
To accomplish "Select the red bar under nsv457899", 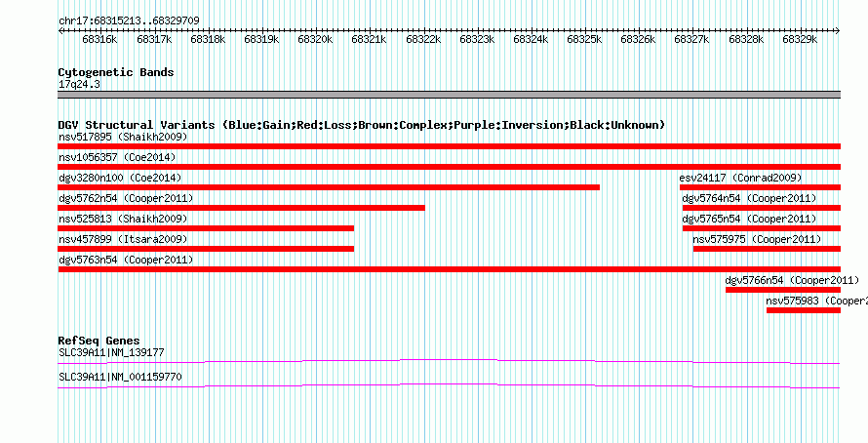I will point(206,249).
